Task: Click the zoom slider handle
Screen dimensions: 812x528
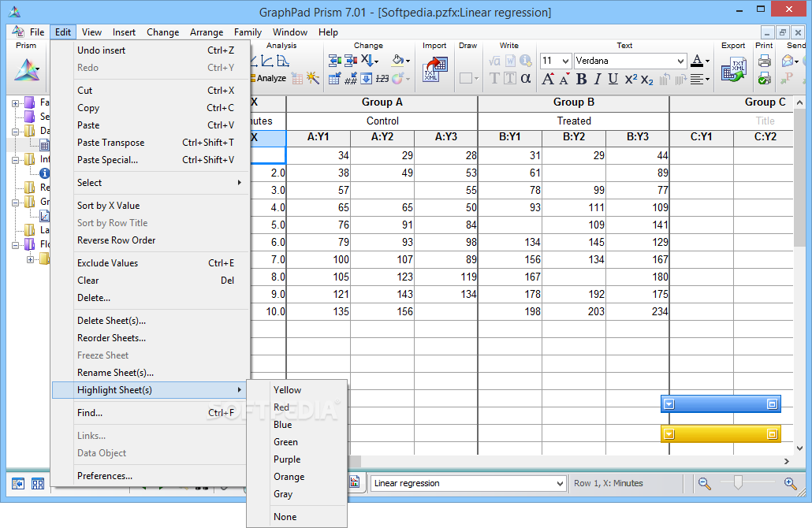Action: (738, 483)
